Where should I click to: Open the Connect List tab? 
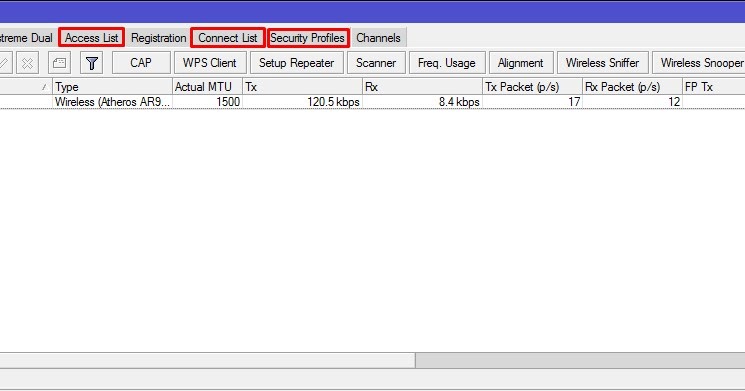[x=228, y=38]
